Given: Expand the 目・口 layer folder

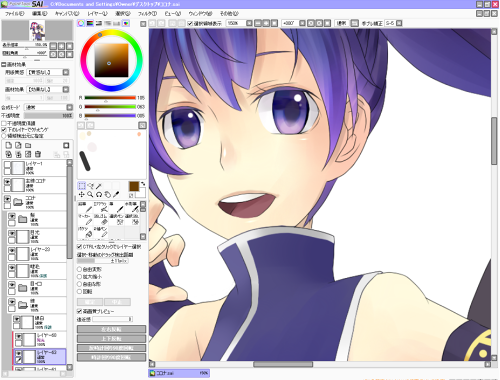Looking at the screenshot, I should pyautogui.click(x=22, y=288).
